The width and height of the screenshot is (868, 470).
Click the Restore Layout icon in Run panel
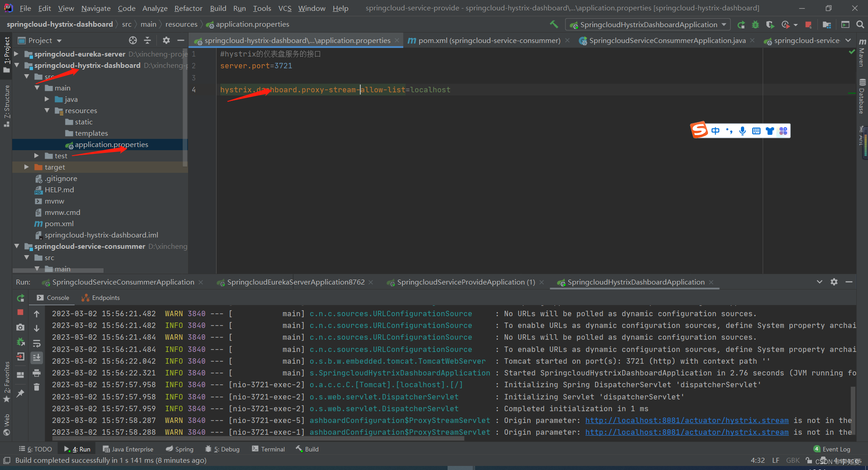(x=20, y=375)
